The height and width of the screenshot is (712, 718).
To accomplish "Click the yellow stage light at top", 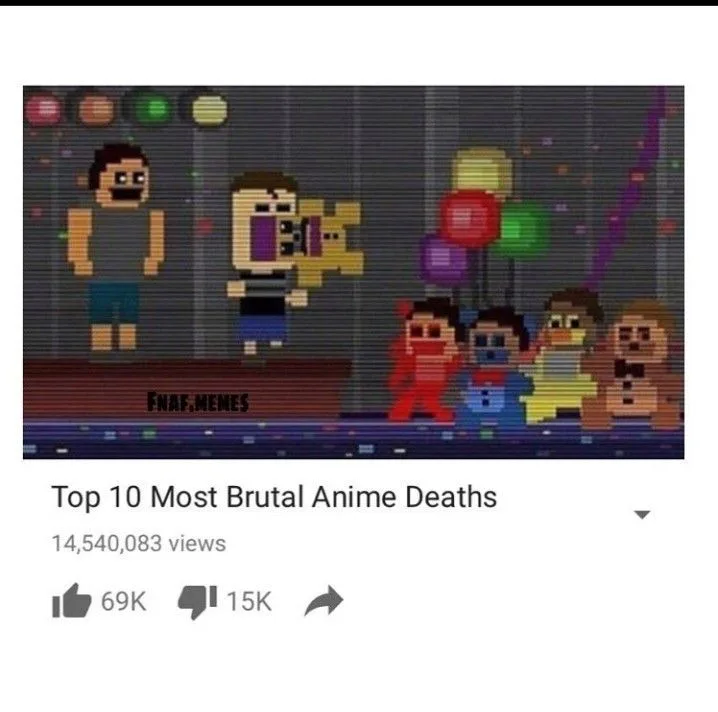I will (209, 110).
